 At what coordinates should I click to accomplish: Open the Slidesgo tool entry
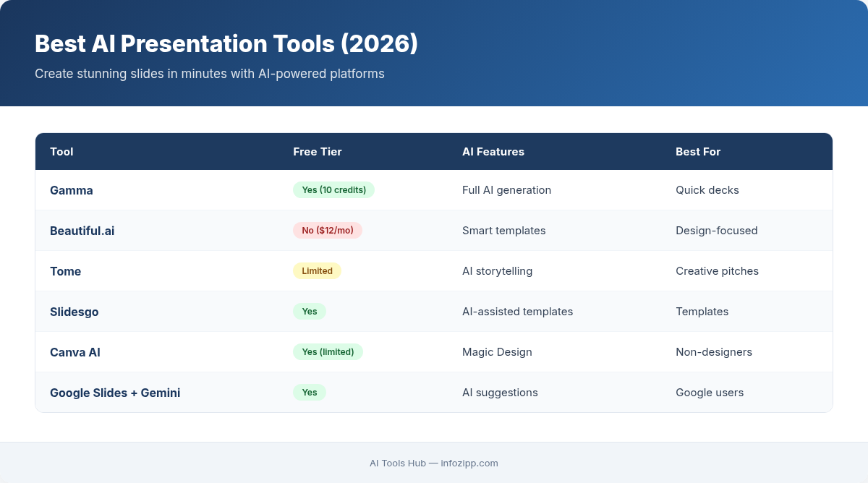pos(75,312)
